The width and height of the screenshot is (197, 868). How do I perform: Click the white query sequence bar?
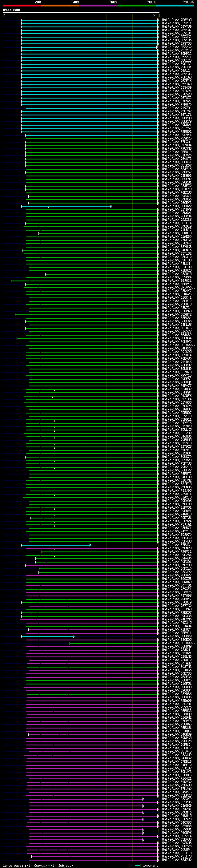point(81,12)
